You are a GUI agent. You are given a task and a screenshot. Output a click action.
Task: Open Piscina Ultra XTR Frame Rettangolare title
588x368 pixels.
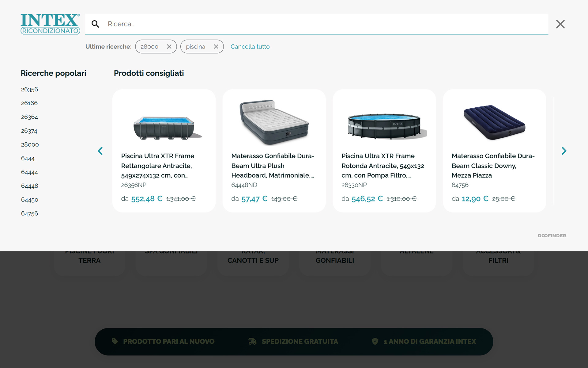point(157,166)
